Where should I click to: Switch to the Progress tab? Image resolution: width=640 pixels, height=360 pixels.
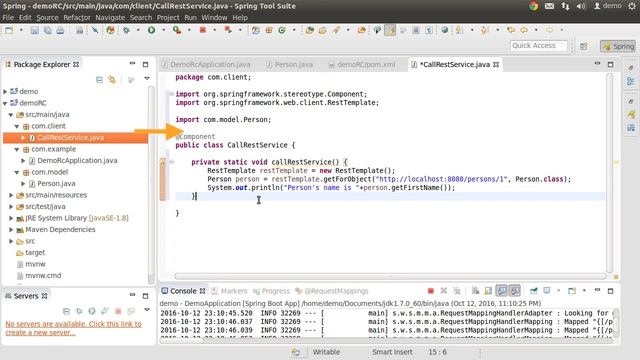[x=271, y=291]
